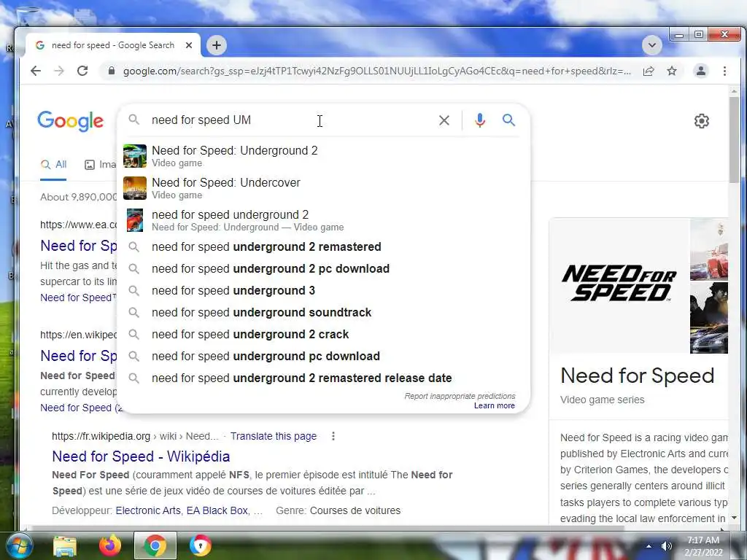Click 'Translate this page' link
This screenshot has height=560, width=747.
point(274,436)
